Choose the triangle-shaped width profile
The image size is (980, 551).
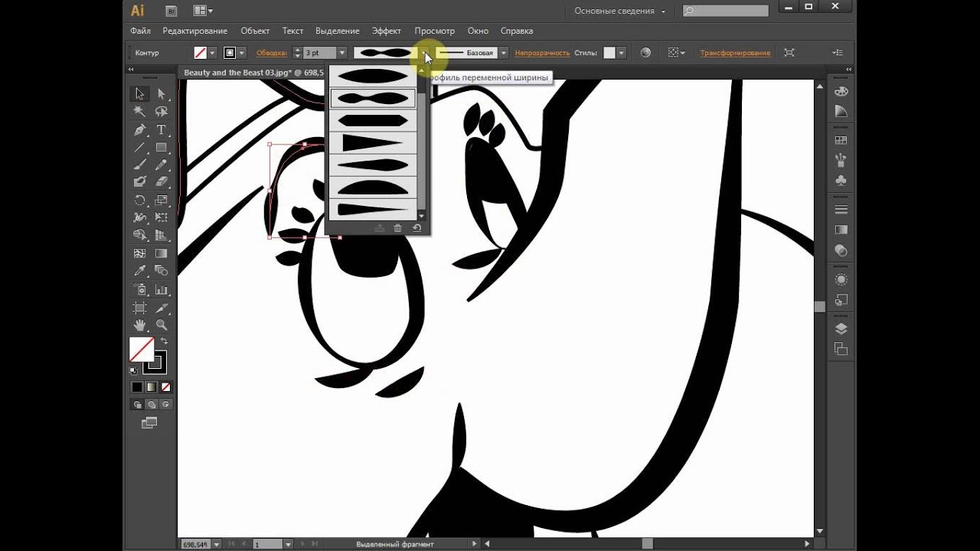pyautogui.click(x=373, y=142)
